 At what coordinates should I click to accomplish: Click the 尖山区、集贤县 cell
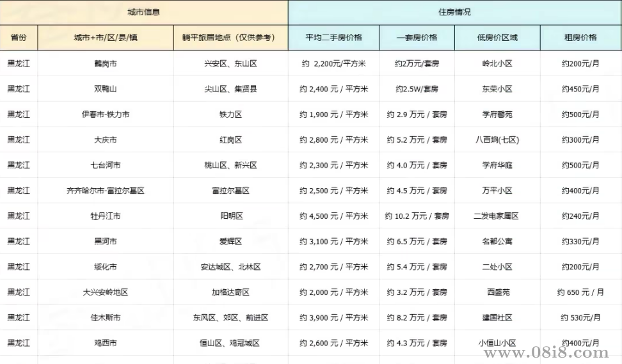(x=231, y=89)
